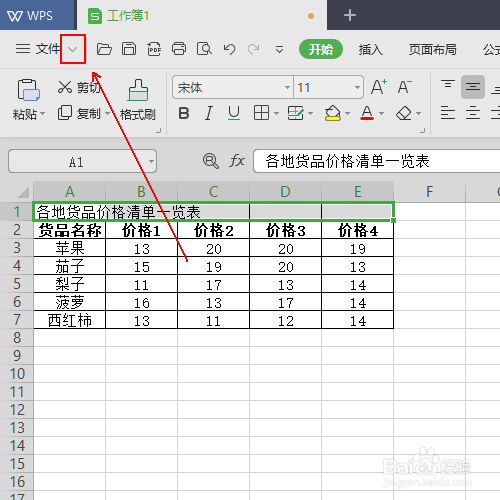Click the clear formatting eraser icon

(x=404, y=113)
